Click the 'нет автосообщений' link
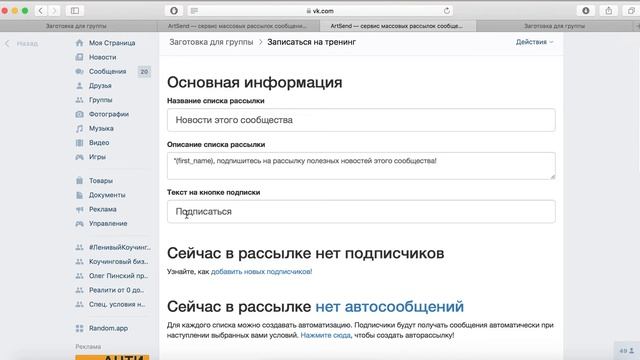640x360 pixels. [x=389, y=307]
